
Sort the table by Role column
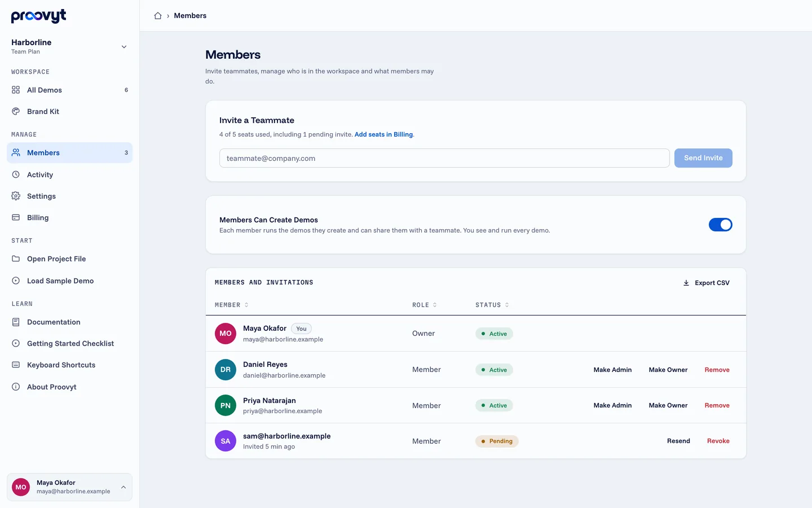(425, 305)
